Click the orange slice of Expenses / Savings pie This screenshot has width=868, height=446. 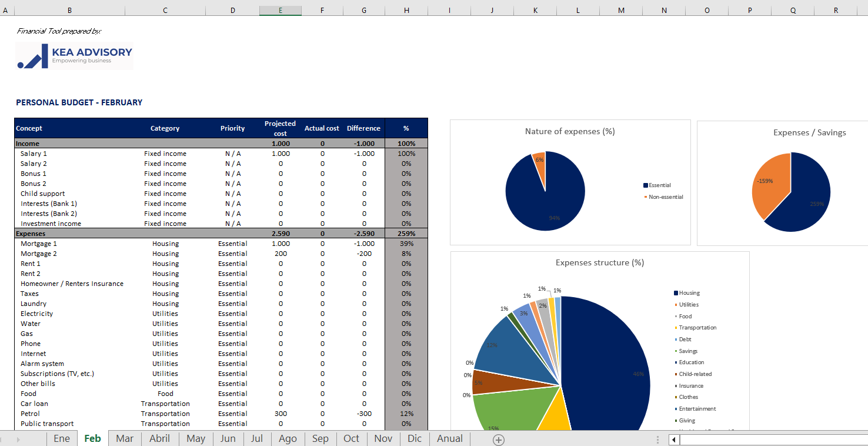coord(769,184)
